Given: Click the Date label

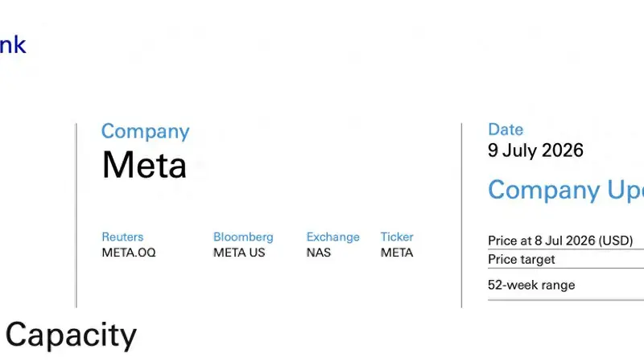Looking at the screenshot, I should pyautogui.click(x=506, y=130).
